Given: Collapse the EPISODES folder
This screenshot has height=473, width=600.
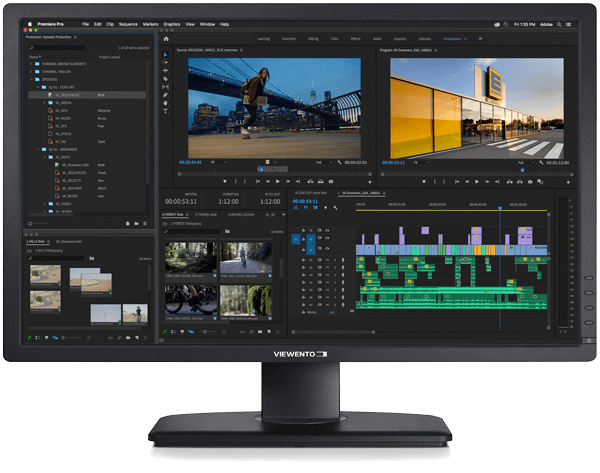Looking at the screenshot, I should point(31,80).
